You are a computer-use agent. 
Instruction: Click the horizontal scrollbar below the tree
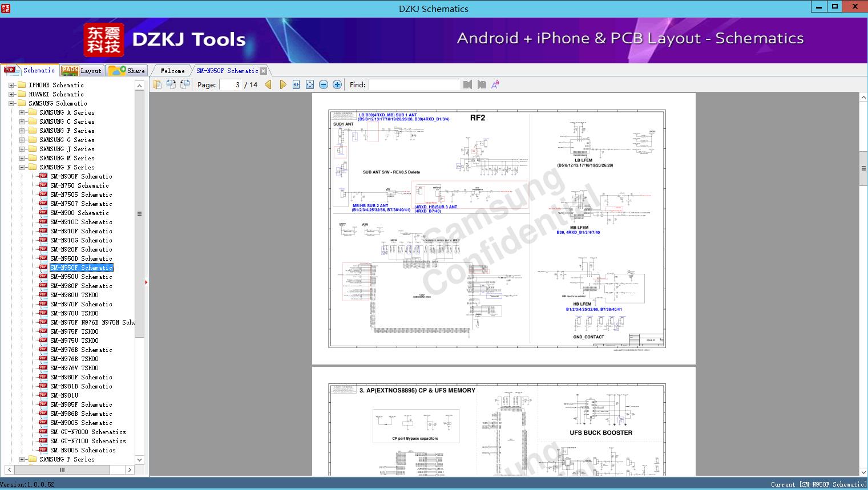pyautogui.click(x=62, y=469)
